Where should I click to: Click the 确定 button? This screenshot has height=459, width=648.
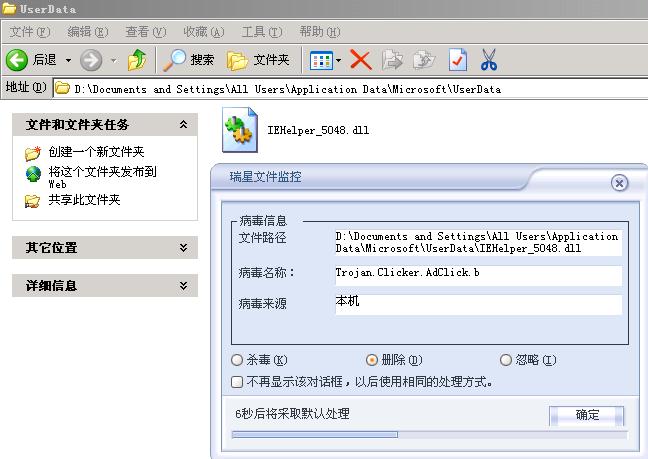[586, 415]
